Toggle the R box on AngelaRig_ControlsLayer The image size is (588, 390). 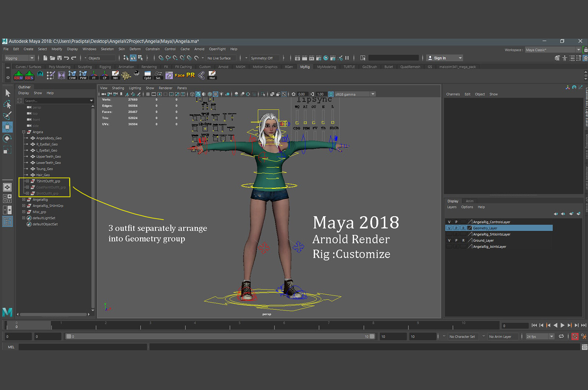tap(463, 222)
